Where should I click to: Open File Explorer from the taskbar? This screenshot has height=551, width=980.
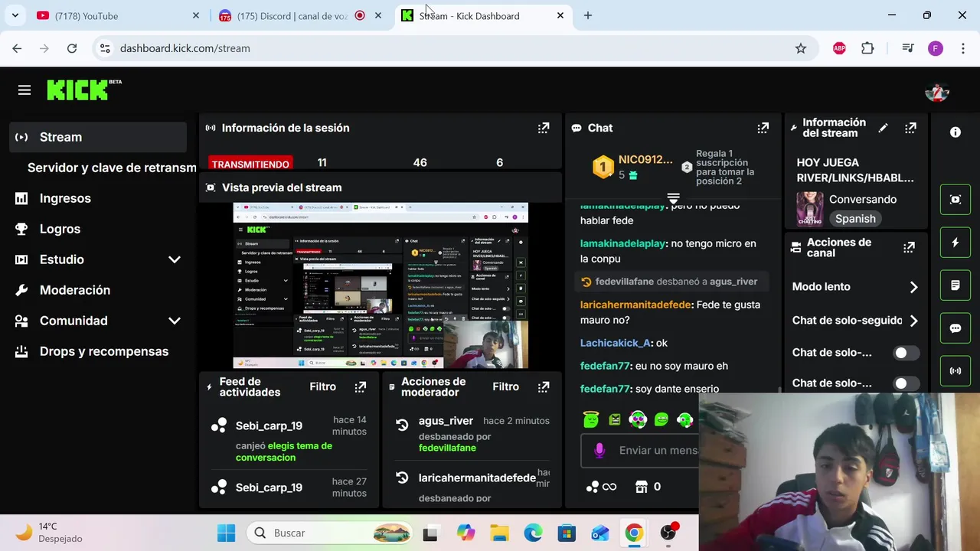(x=499, y=533)
